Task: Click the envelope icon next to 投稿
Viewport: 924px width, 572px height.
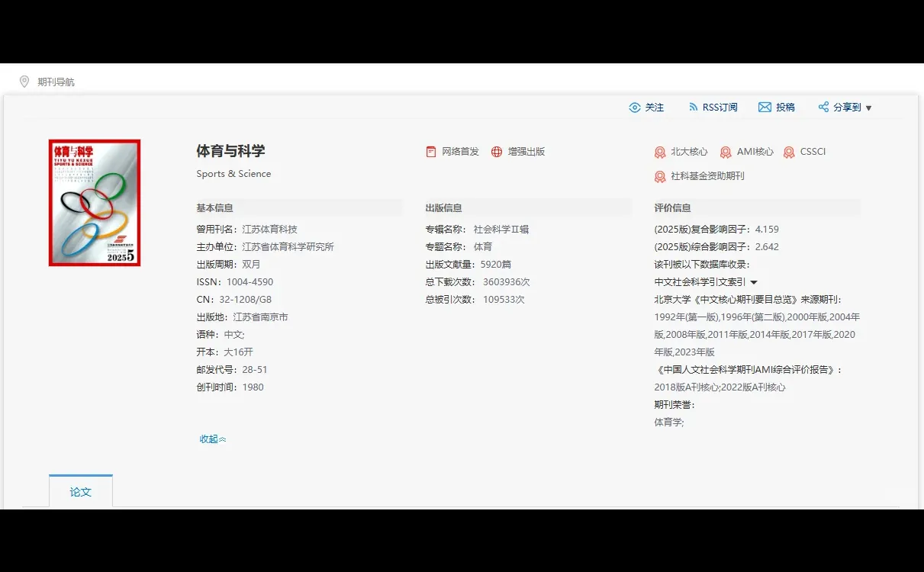Action: click(765, 107)
